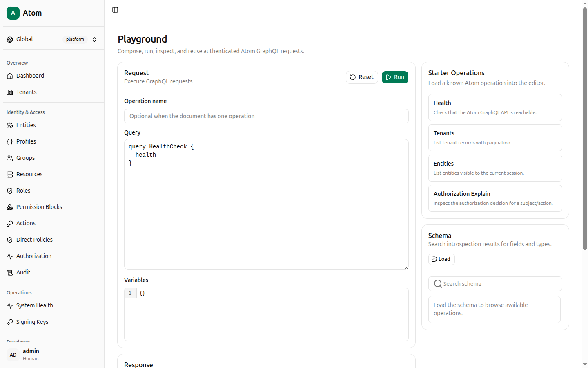The width and height of the screenshot is (588, 368).
Task: Load the Tenants starter operation
Action: coord(495,138)
